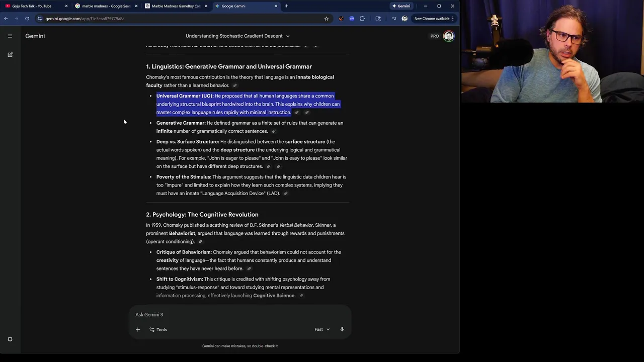
Task: Open the Extensions puzzle icon
Action: coord(362,19)
